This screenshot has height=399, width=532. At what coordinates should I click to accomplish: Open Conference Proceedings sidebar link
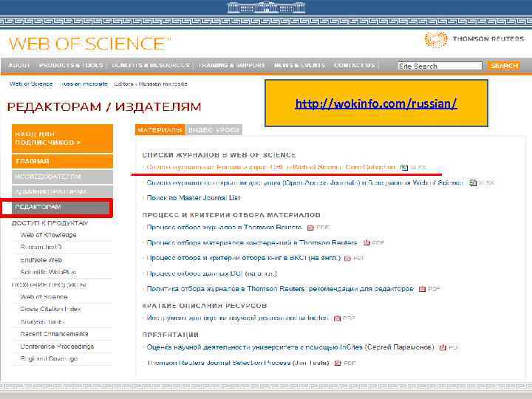(x=57, y=347)
